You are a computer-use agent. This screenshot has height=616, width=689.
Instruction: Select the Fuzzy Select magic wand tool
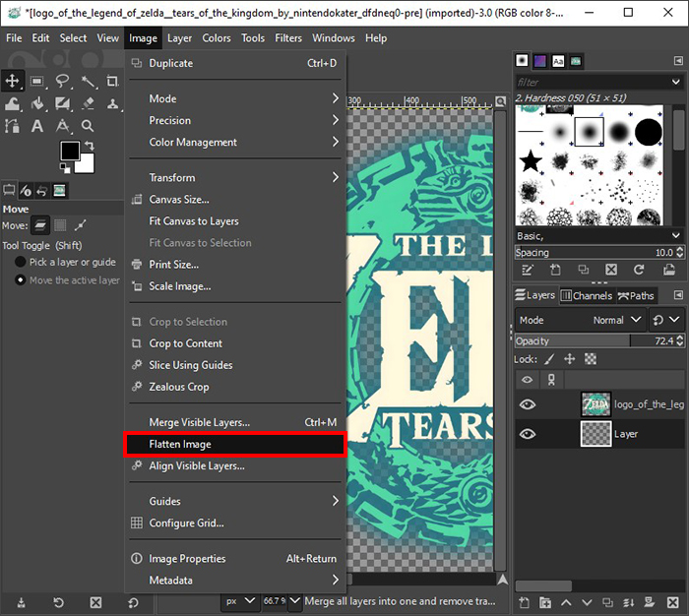pos(89,82)
